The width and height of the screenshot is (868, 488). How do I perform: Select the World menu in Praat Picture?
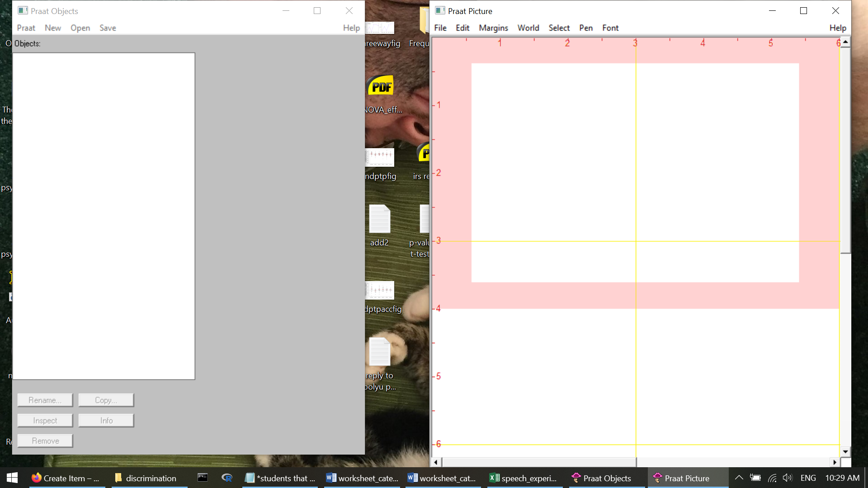(528, 28)
